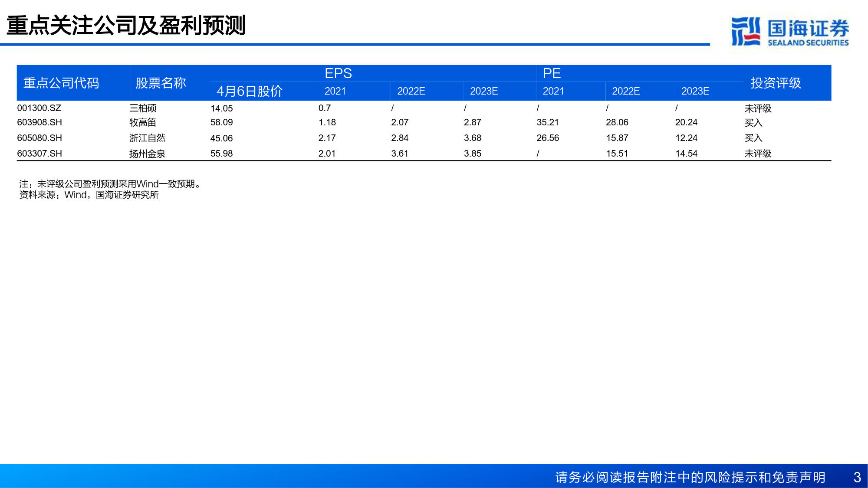Screen dimensions: 868x488
Task: Click stock name 扬州金泉
Action: (148, 154)
